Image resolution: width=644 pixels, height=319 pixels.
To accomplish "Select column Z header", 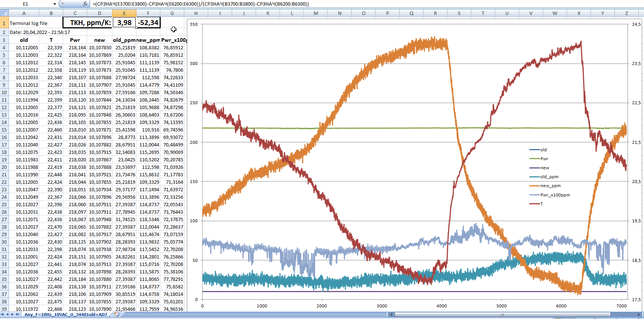I will 626,13.
